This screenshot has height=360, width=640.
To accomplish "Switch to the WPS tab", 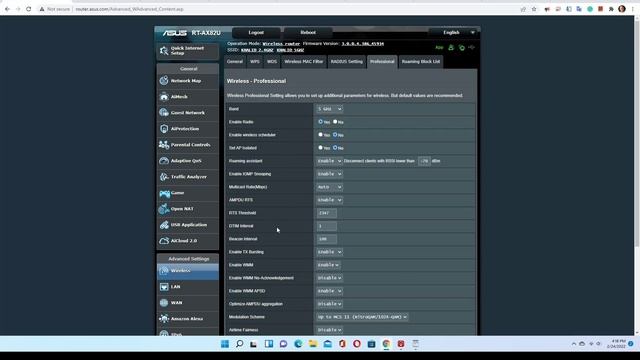I will tap(255, 62).
